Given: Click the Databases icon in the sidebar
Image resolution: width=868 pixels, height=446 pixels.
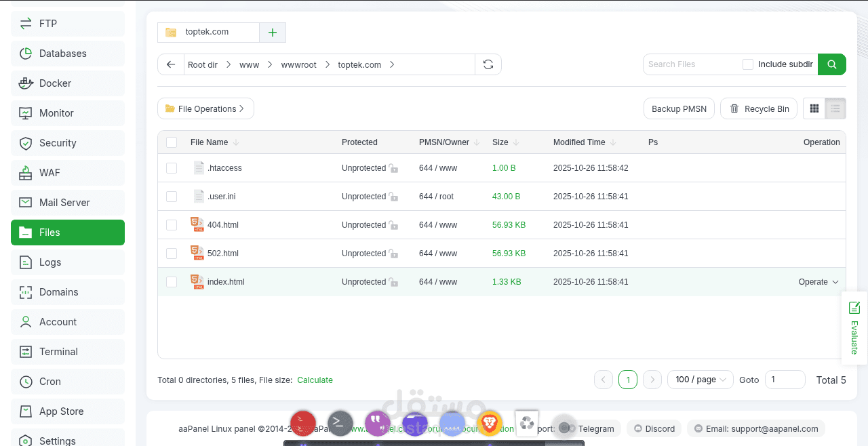Looking at the screenshot, I should (x=26, y=54).
